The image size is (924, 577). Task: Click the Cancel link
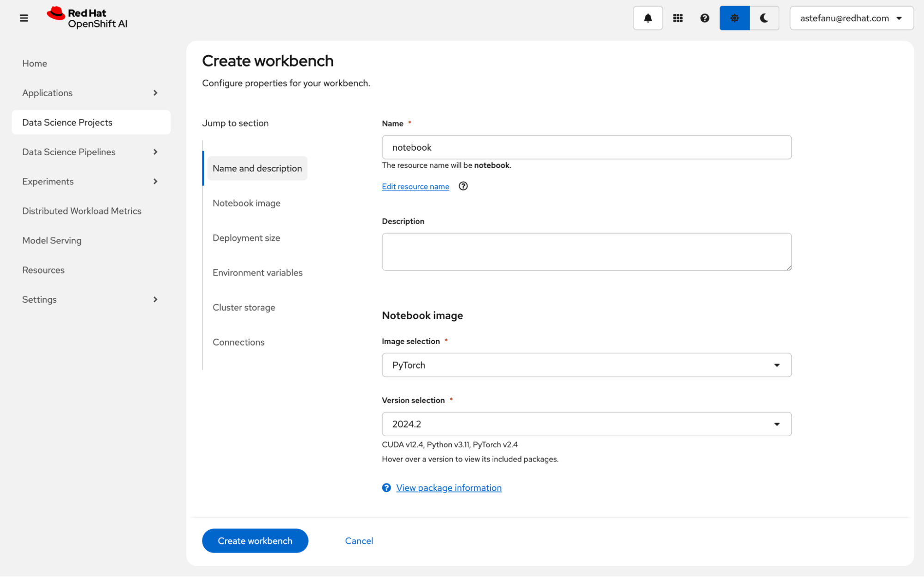359,541
